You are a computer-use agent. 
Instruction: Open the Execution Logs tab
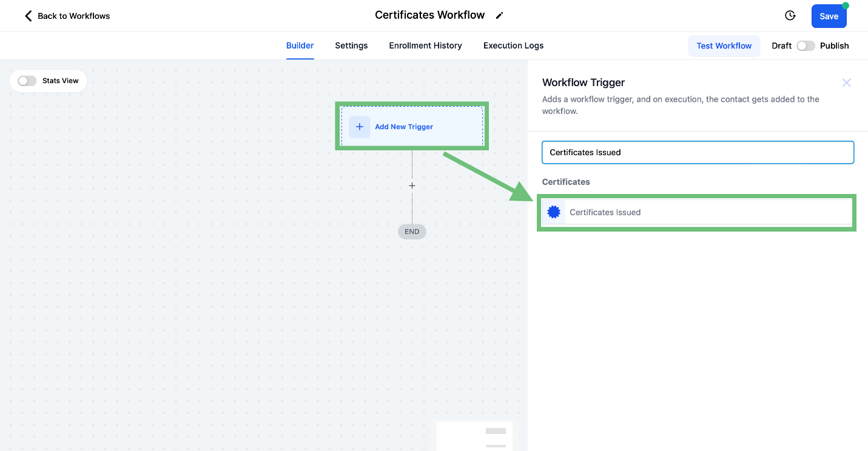point(513,45)
